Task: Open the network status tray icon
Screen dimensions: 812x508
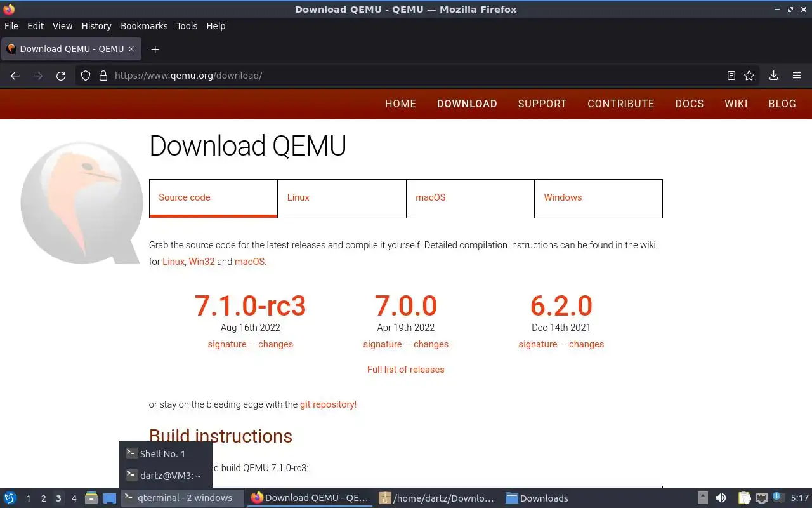Action: click(762, 498)
